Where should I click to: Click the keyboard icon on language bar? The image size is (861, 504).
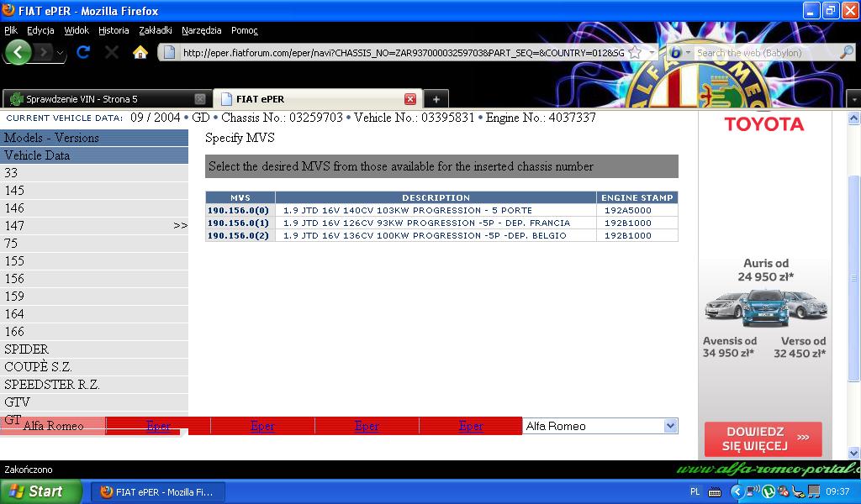(715, 492)
